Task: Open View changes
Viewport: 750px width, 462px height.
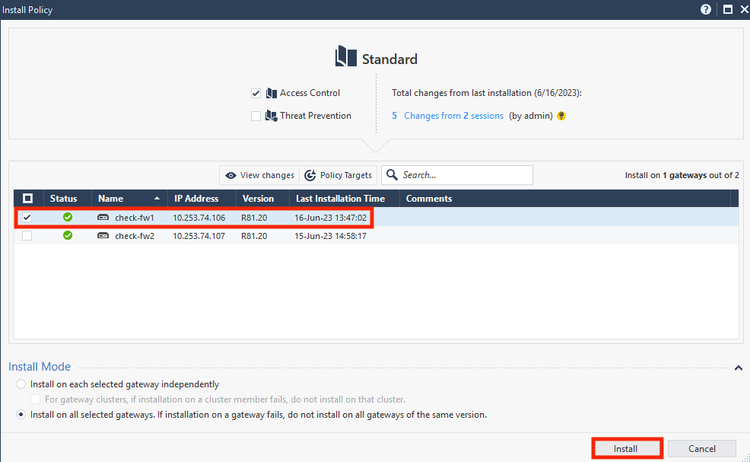Action: [260, 175]
